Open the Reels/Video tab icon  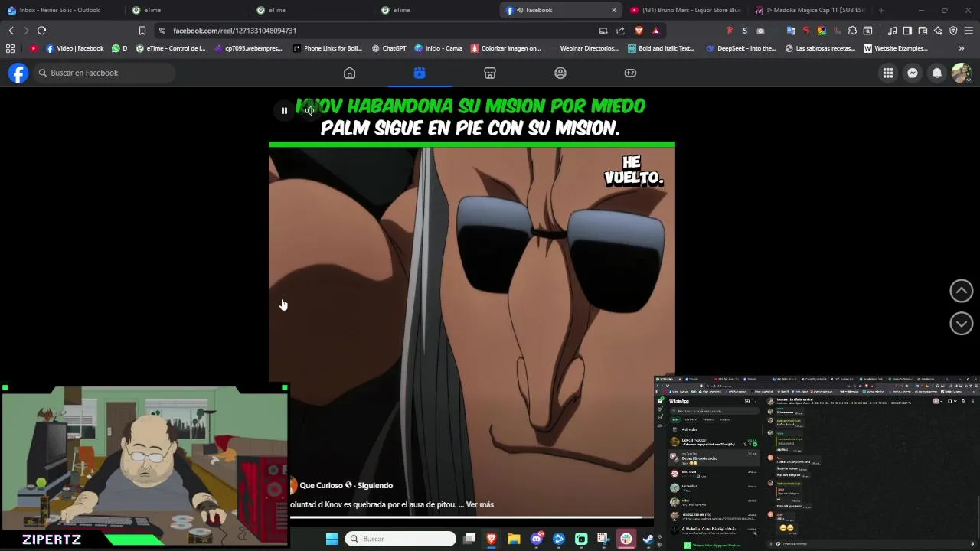tap(420, 73)
